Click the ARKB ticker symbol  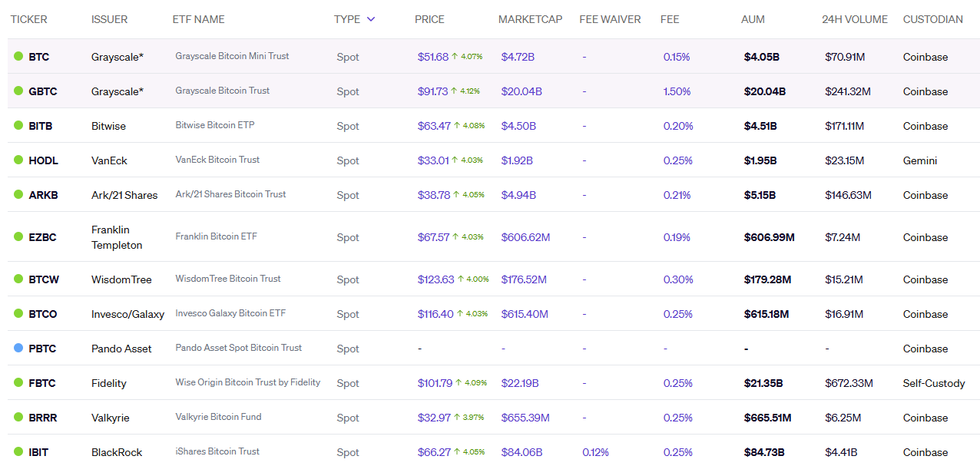43,195
